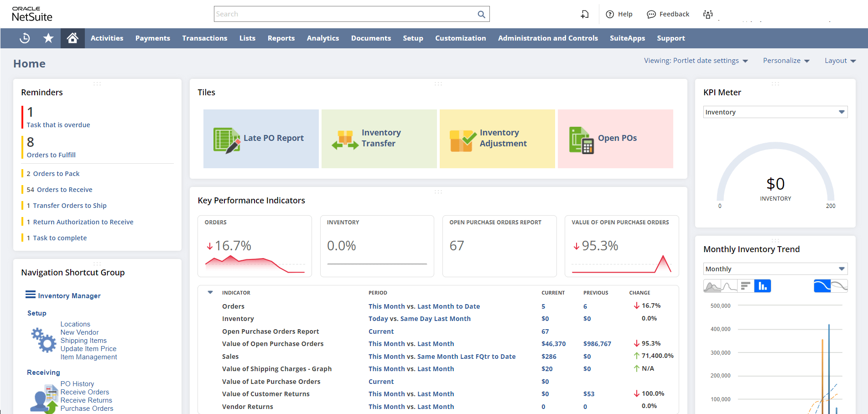Image resolution: width=868 pixels, height=414 pixels.
Task: Open the create new note icon beside Help
Action: 585,14
